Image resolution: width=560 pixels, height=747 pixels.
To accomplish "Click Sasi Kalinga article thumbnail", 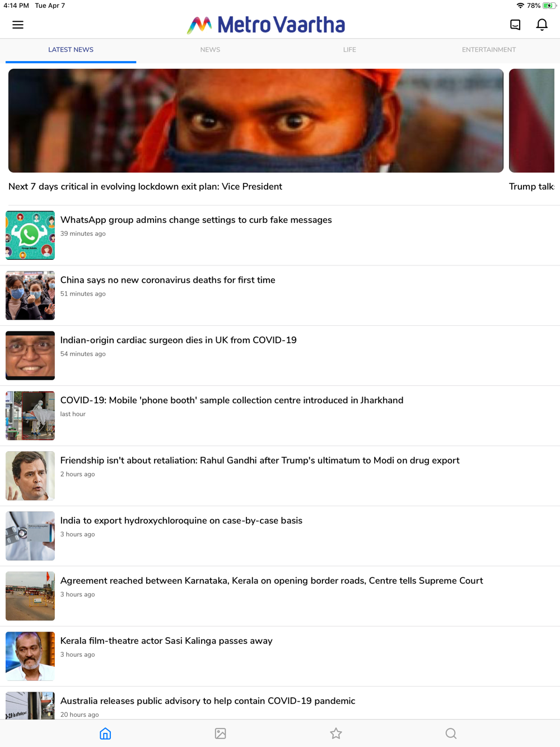I will click(x=30, y=656).
